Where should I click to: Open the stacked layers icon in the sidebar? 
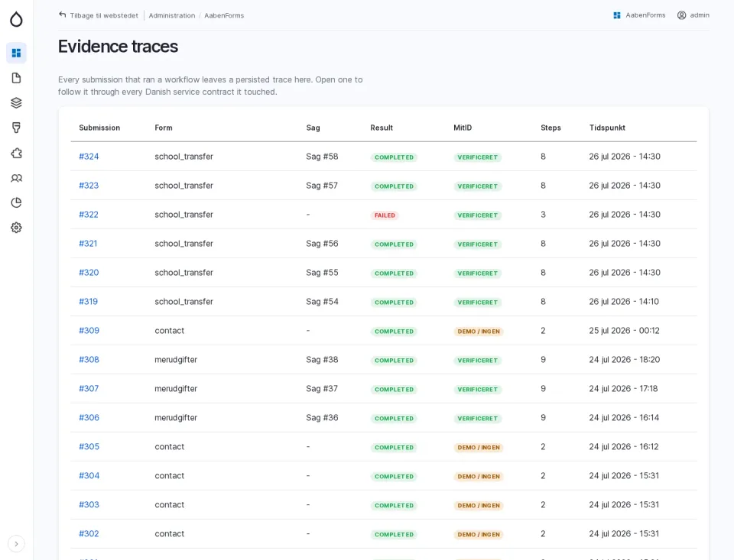pyautogui.click(x=16, y=102)
